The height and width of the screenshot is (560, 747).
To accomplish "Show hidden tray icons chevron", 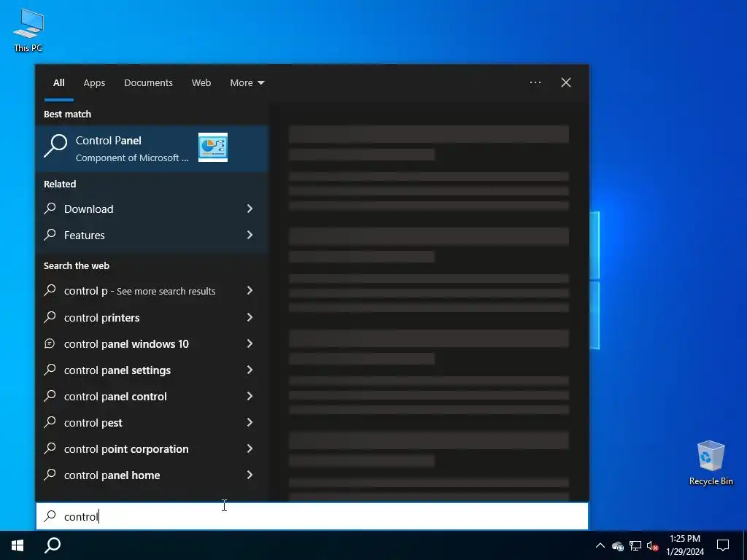I will (600, 545).
